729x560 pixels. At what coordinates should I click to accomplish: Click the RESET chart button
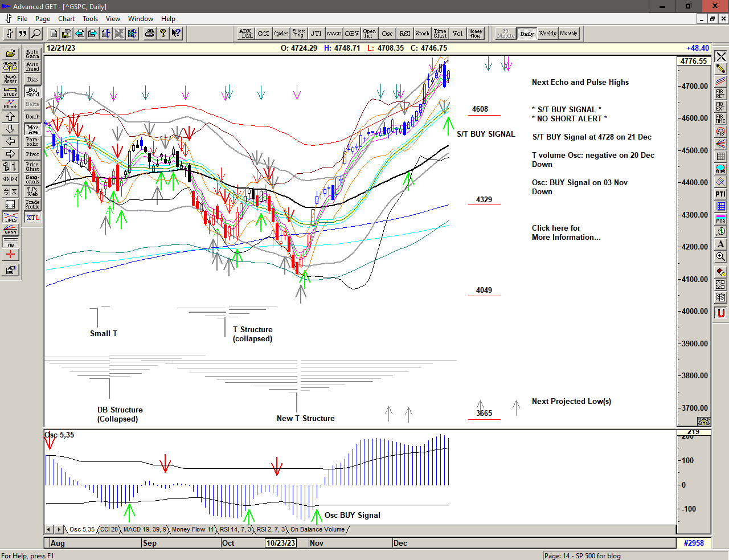pyautogui.click(x=10, y=79)
